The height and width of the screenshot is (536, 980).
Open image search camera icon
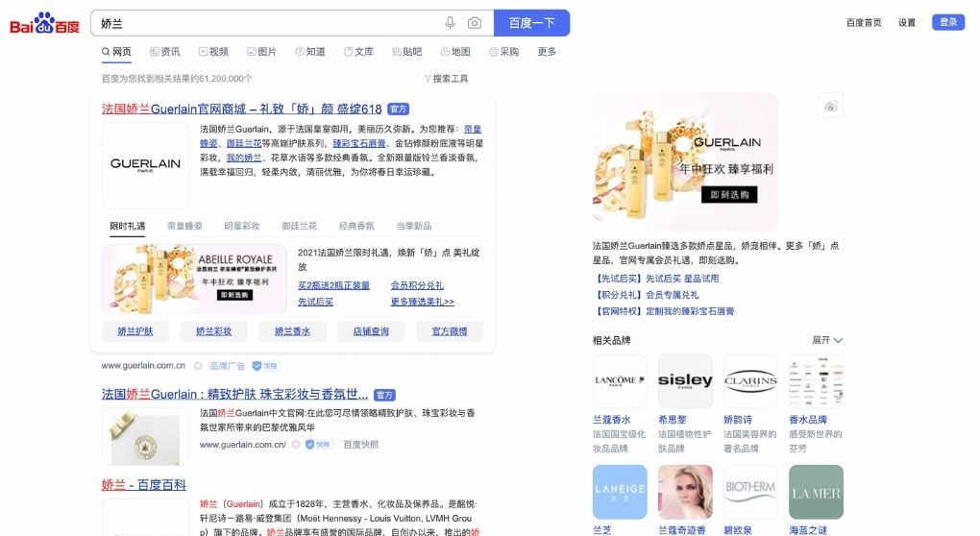[x=475, y=23]
